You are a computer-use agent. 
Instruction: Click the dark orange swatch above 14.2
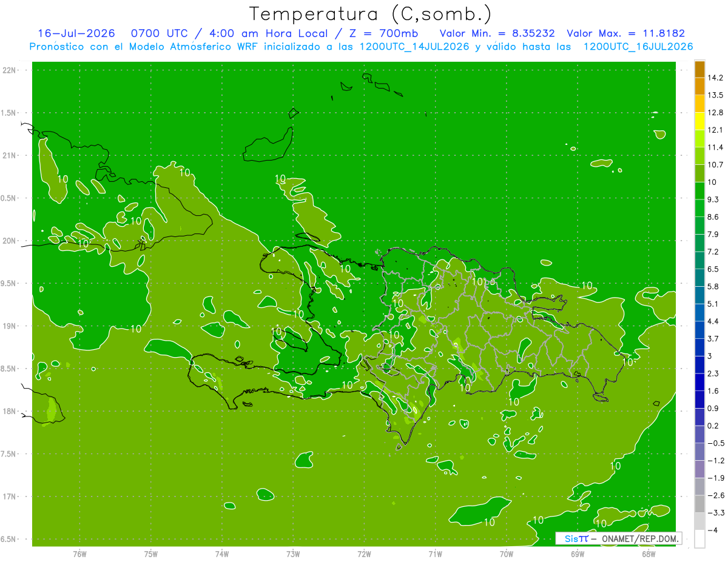(699, 69)
